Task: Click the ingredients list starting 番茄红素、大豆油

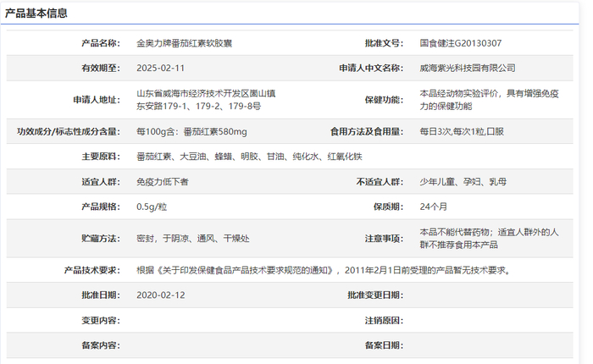Action: (249, 157)
